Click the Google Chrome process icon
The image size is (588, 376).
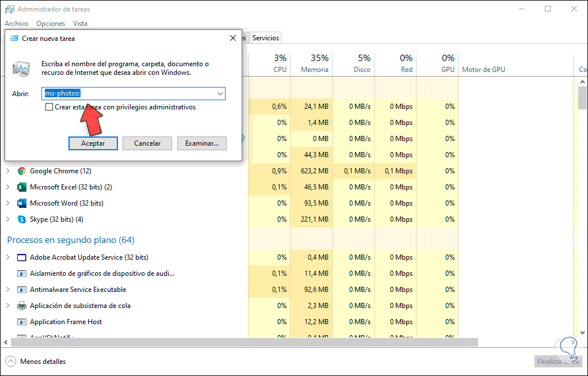(22, 171)
